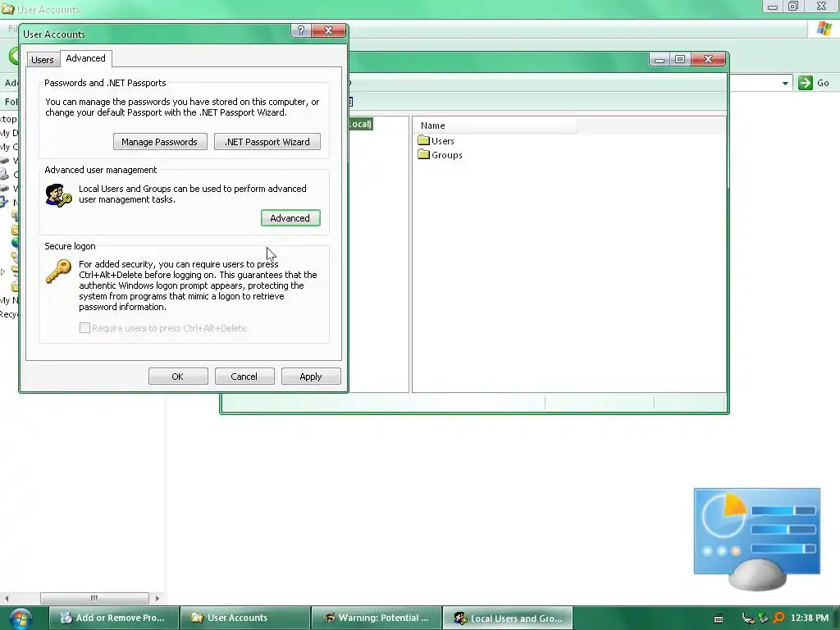The image size is (840, 630).
Task: Switch to User Accounts taskbar button
Action: tap(244, 618)
